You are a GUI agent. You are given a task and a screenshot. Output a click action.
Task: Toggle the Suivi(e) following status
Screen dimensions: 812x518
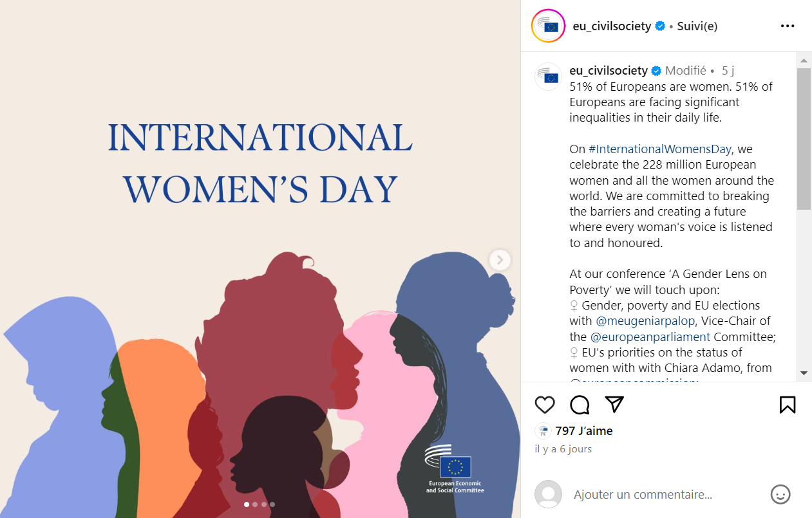click(x=697, y=26)
